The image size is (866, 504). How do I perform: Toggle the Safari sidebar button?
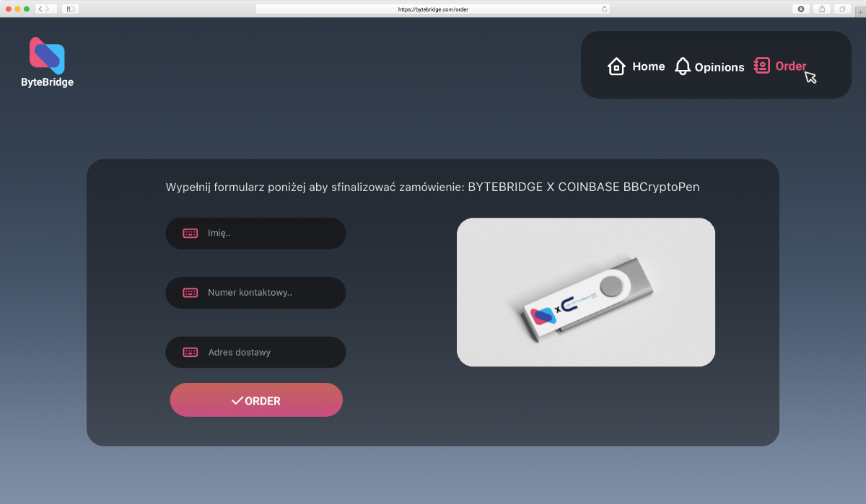(x=70, y=9)
